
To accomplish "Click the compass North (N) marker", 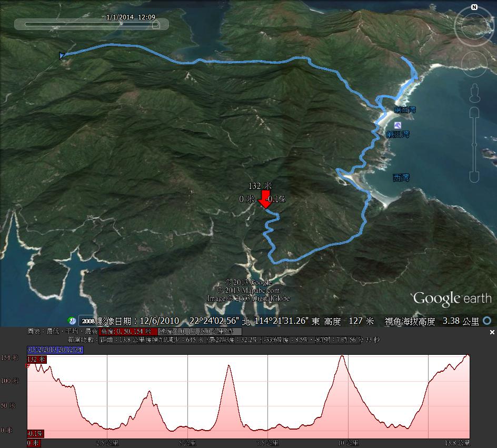I will pos(474,7).
